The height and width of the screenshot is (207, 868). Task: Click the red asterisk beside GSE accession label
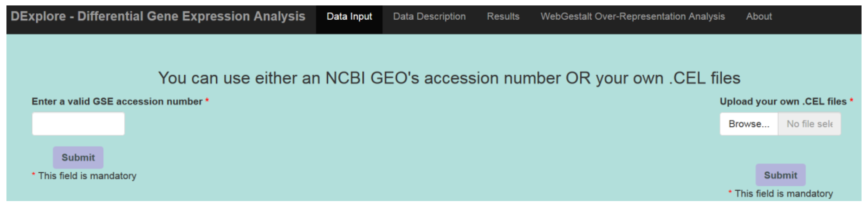207,101
